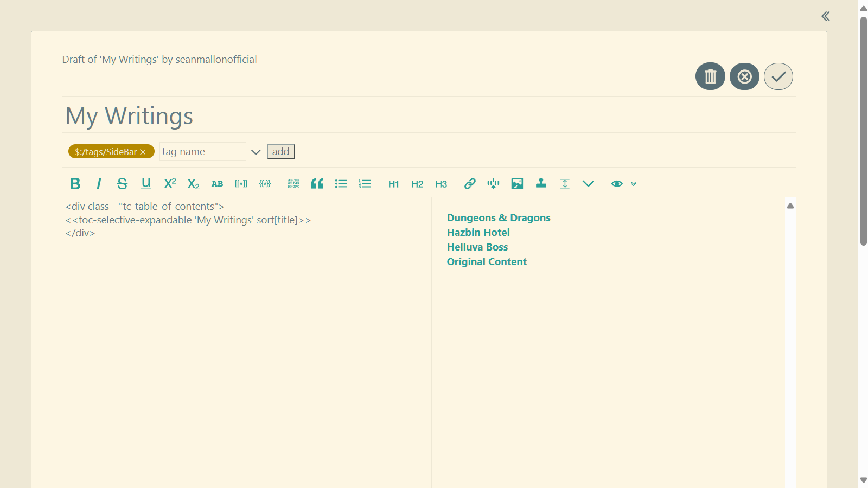
Task: Click the add tag button
Action: 280,152
